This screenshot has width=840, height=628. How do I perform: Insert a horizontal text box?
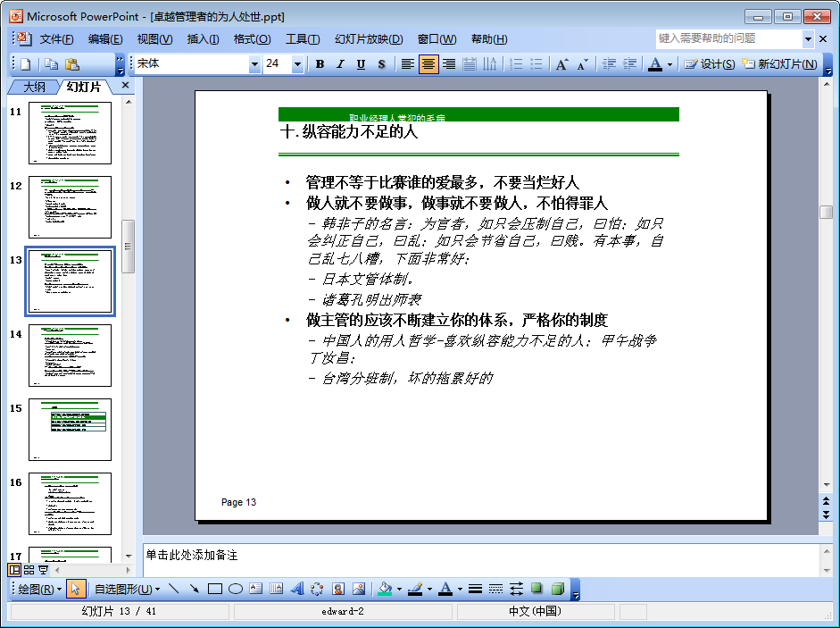[256, 589]
